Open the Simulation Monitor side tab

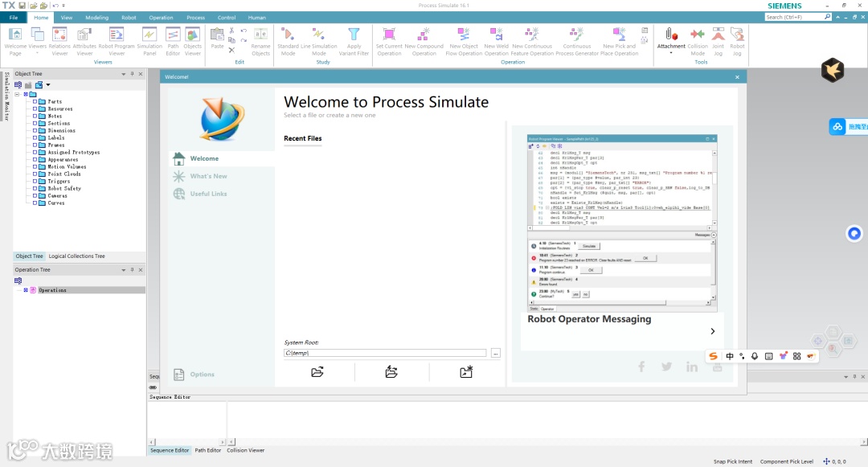(6, 96)
